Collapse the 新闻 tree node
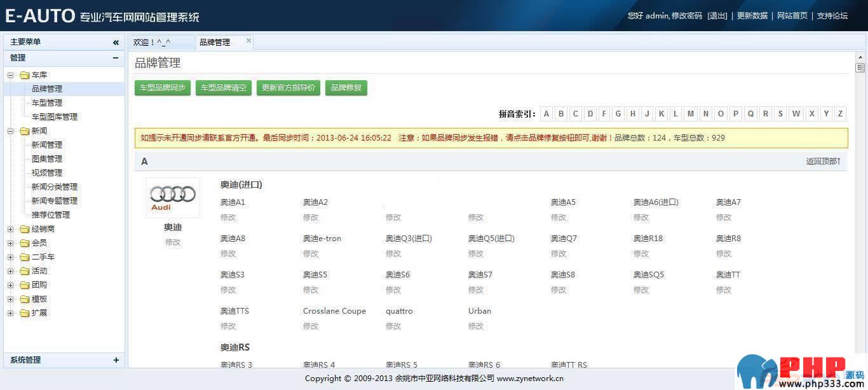Screen dimensions: 868x390 coord(11,131)
